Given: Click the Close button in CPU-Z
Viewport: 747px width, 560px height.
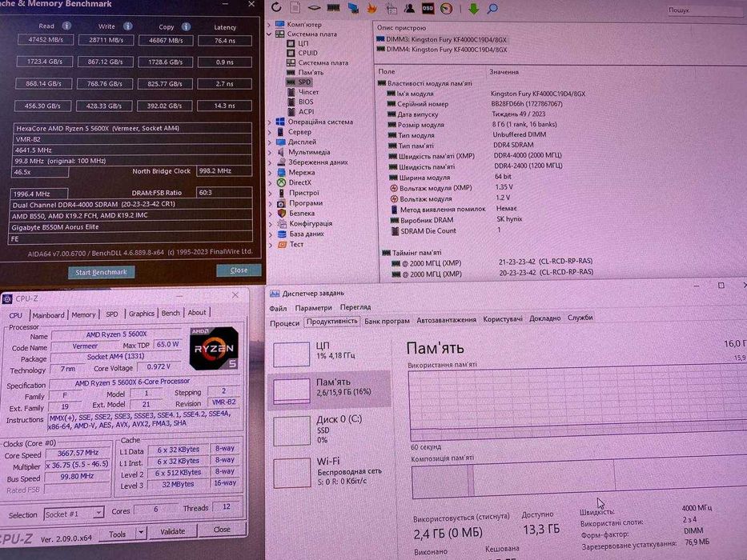Looking at the screenshot, I should (222, 529).
